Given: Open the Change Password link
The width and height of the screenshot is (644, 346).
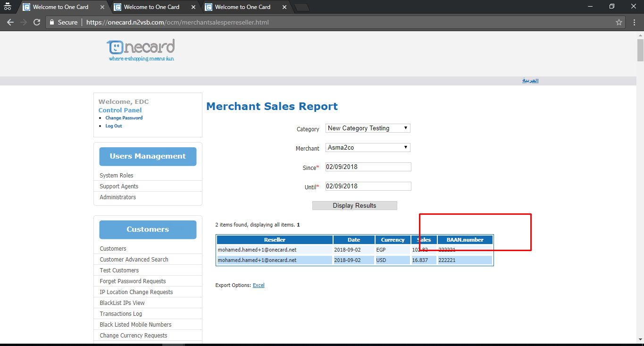Looking at the screenshot, I should [124, 118].
